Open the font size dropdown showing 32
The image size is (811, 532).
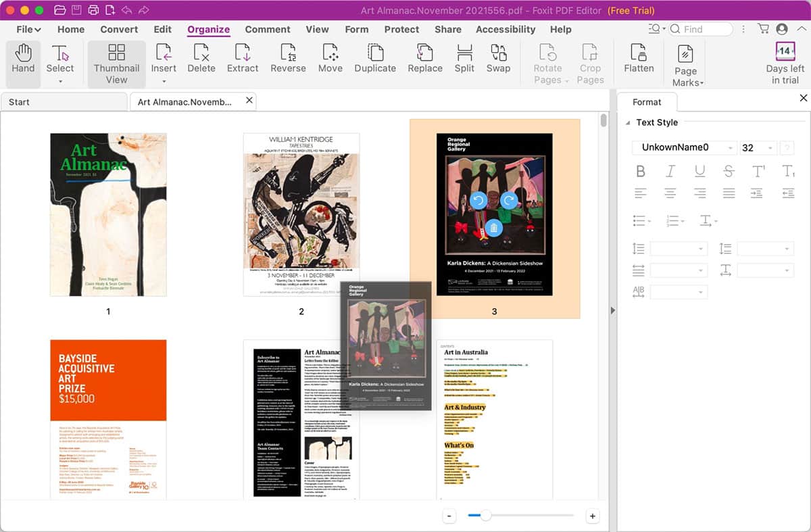(x=758, y=148)
